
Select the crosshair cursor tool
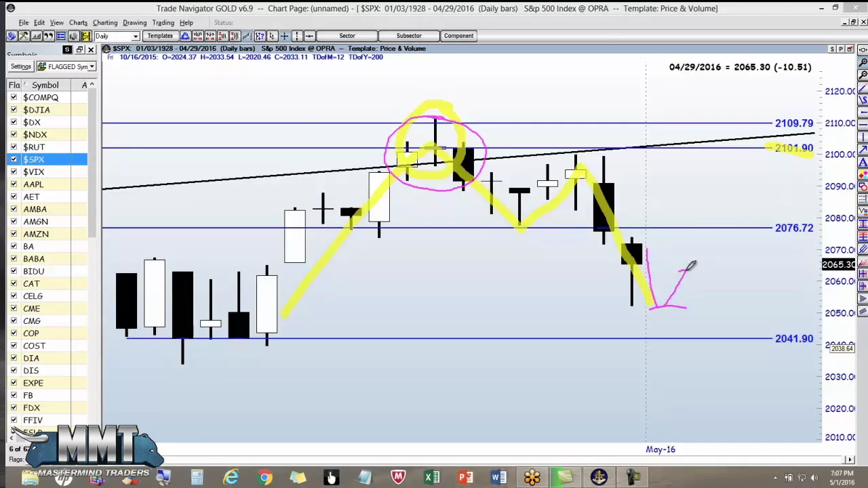(284, 36)
